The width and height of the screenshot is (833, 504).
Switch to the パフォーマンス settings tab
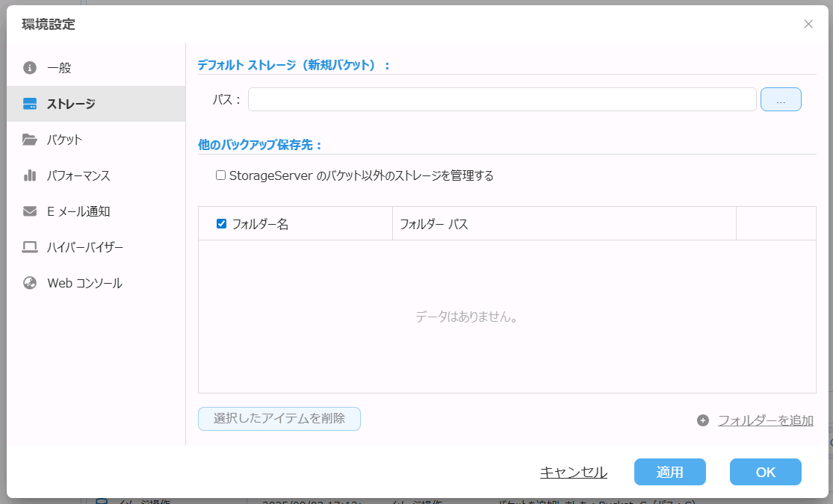[x=78, y=175]
